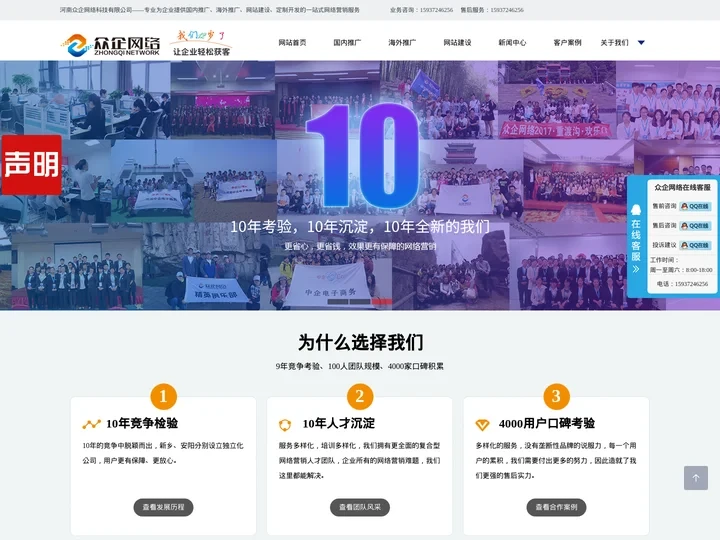Click the 河南众企网络科技有限公司 intro text in the top bar
The height and width of the screenshot is (540, 720).
point(210,10)
